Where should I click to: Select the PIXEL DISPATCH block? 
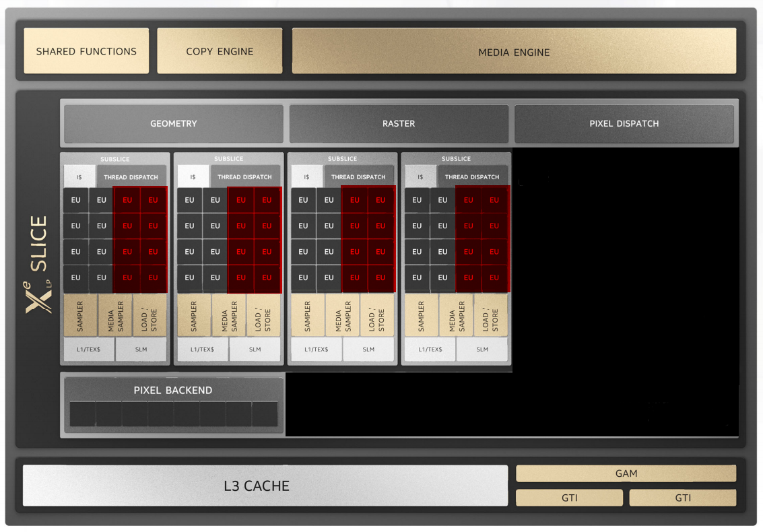click(624, 124)
